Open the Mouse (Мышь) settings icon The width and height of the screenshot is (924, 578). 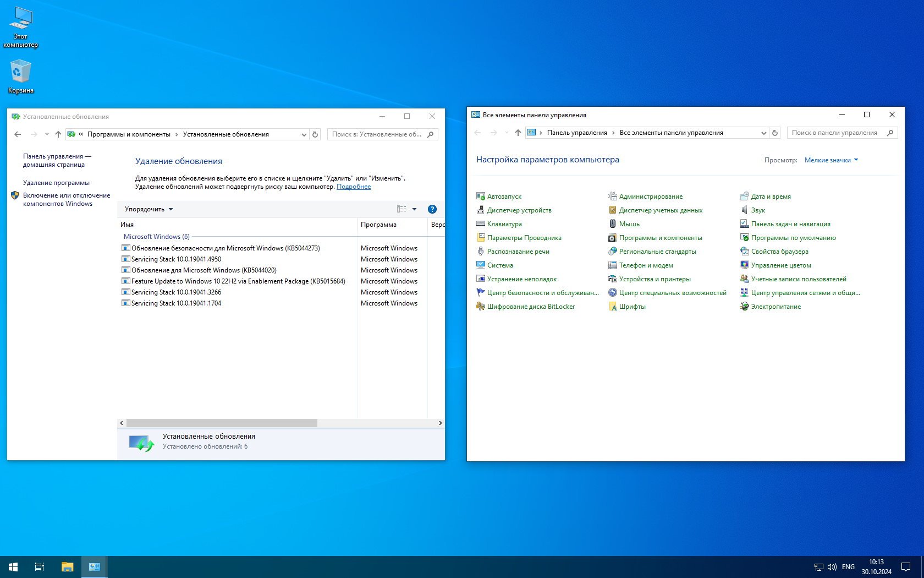pos(612,224)
